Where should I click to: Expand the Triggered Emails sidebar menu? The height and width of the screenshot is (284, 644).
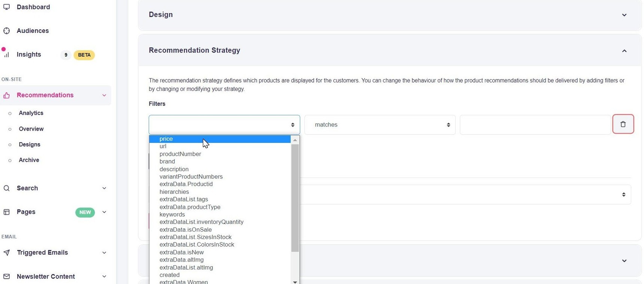click(104, 253)
